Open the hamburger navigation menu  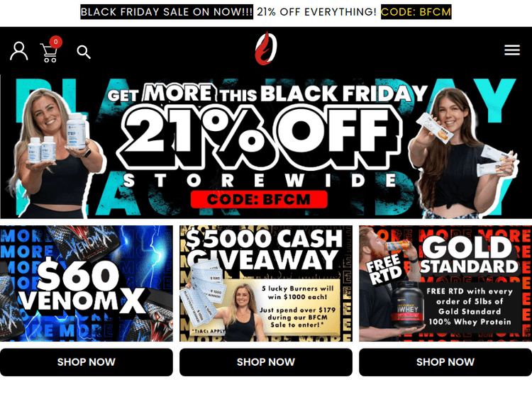[x=512, y=50]
